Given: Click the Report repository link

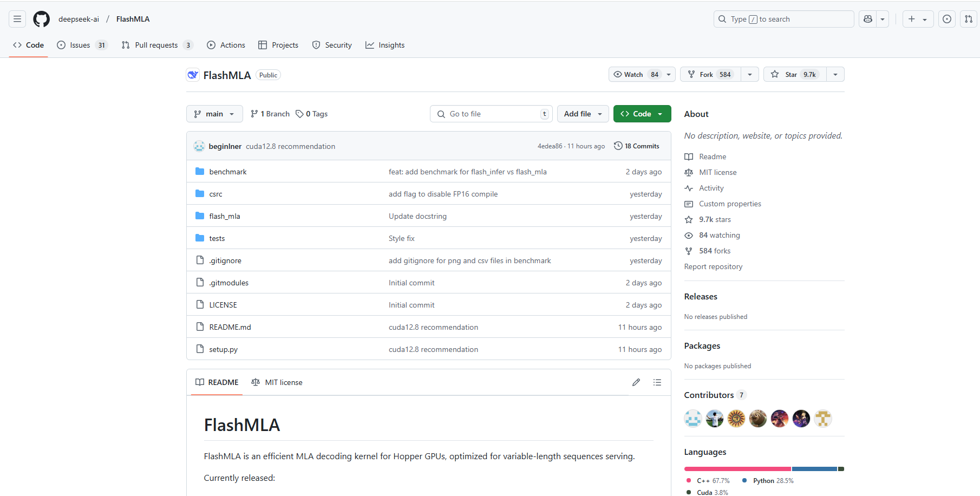Looking at the screenshot, I should [713, 266].
